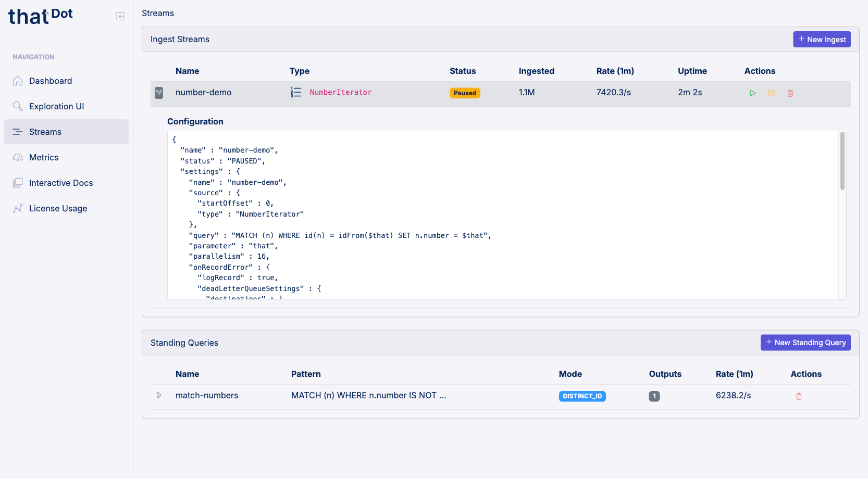Click the 7420.3/s rate value
Screen dimensions: 868x479
pos(614,92)
